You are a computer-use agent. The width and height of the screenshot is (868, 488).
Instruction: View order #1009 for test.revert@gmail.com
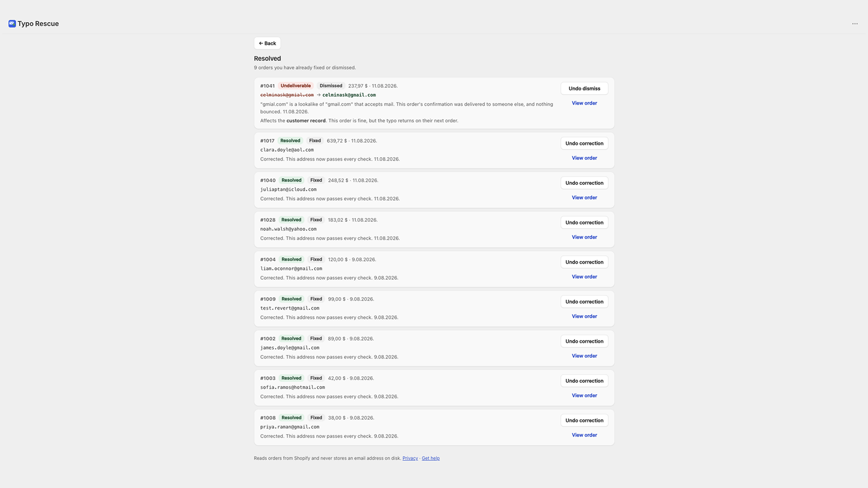tap(584, 316)
